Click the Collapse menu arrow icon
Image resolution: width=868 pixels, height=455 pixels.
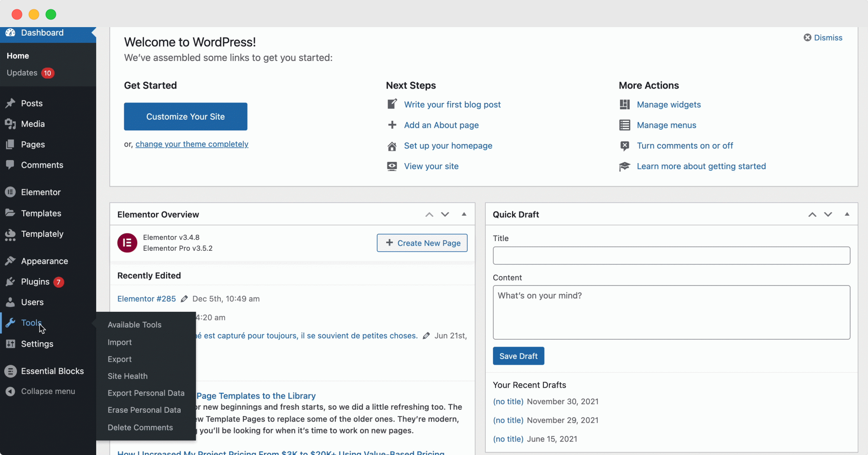(10, 391)
